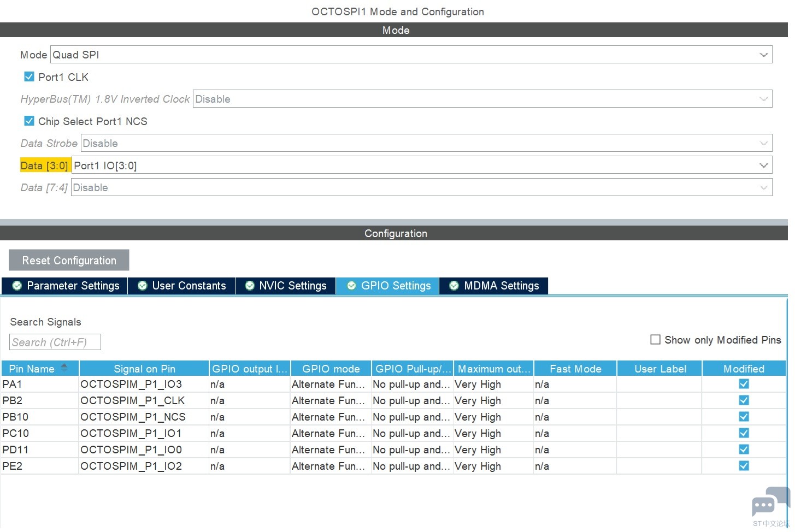Toggle Modified checkbox for PC10 row
Image resolution: width=795 pixels, height=532 pixels.
coord(744,433)
